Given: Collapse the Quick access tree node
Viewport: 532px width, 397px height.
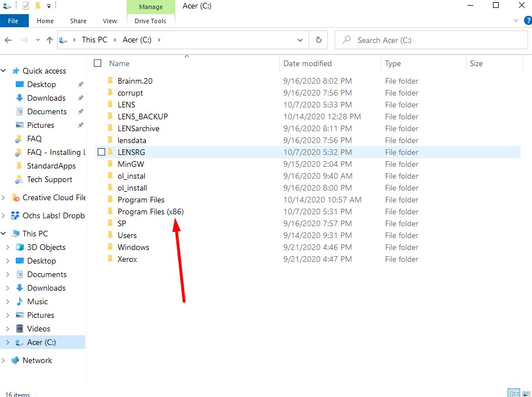Looking at the screenshot, I should [3, 71].
